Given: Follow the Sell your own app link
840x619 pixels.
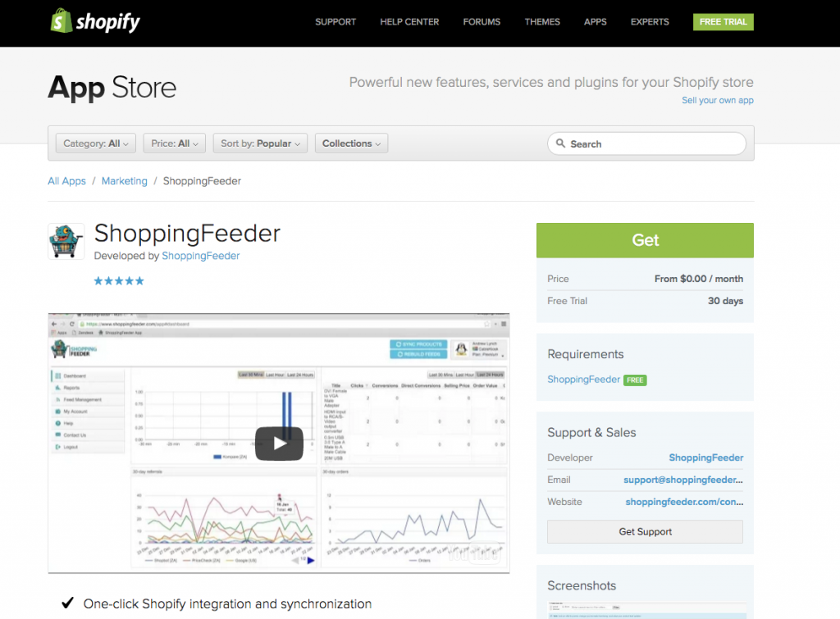Looking at the screenshot, I should click(717, 100).
